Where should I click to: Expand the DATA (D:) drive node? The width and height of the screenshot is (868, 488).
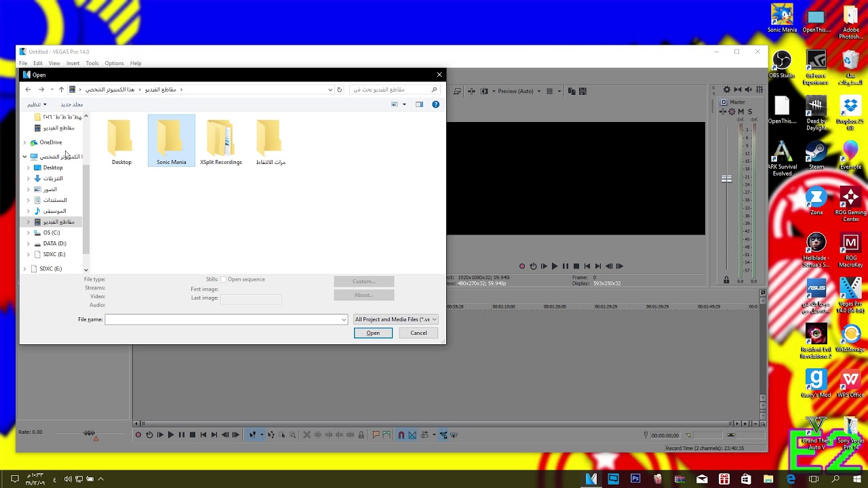coord(28,243)
